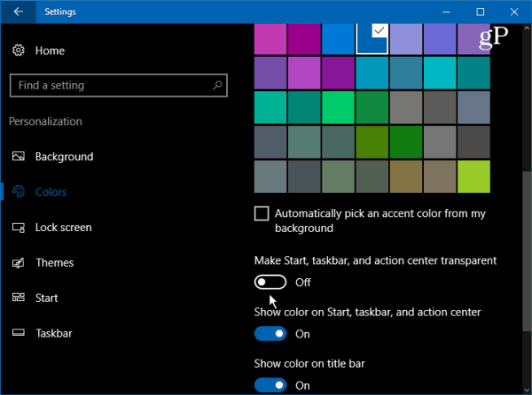Viewport: 532px width, 395px height.
Task: Click the Start tiles icon
Action: click(x=19, y=298)
